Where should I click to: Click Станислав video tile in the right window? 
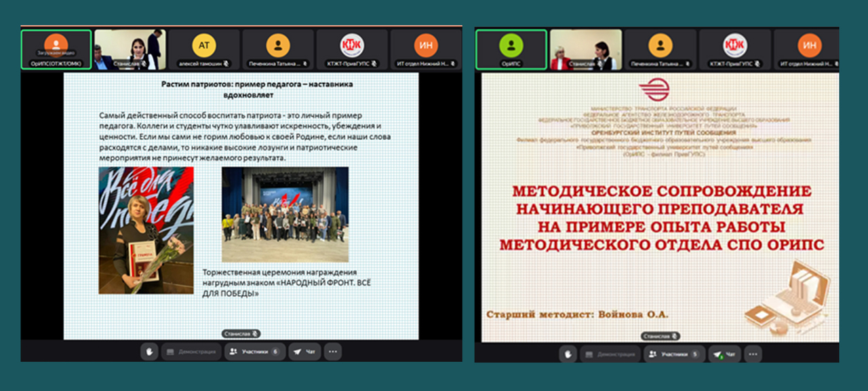click(x=585, y=50)
